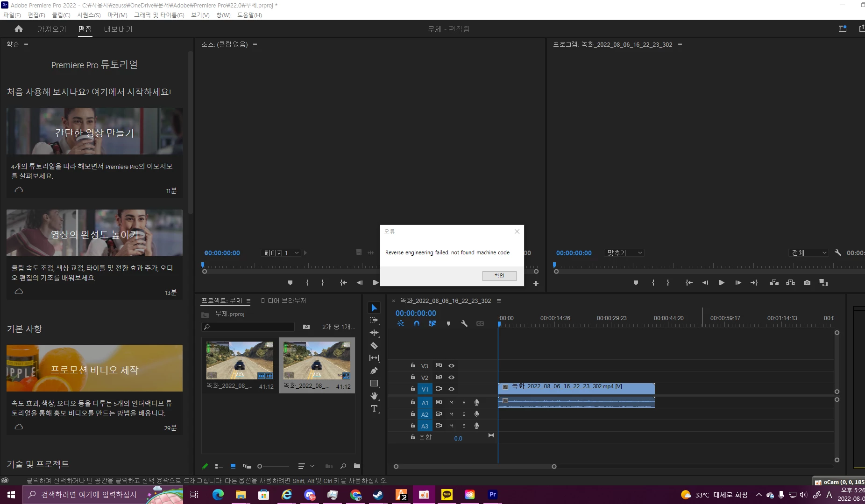This screenshot has width=865, height=504.
Task: Select the Ripple Edit tool
Action: point(374,333)
